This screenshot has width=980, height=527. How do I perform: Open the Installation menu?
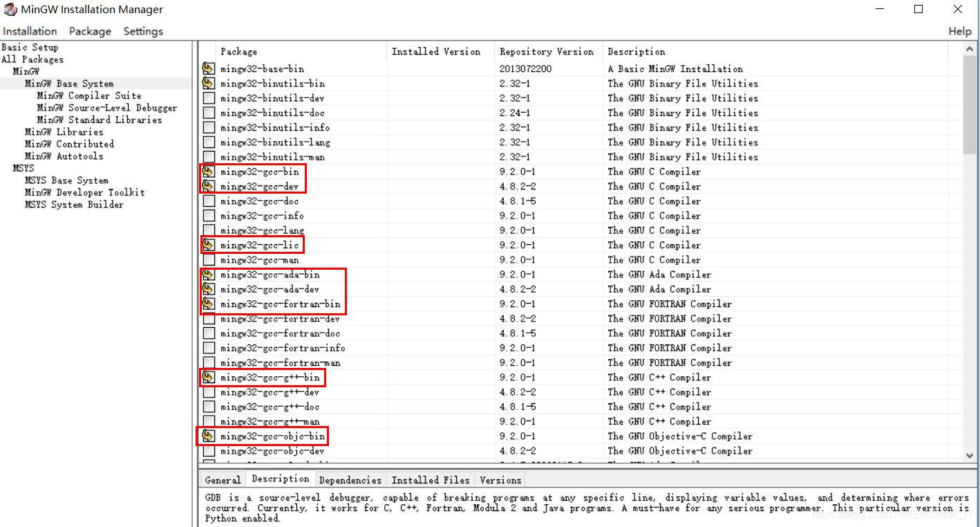click(x=30, y=31)
